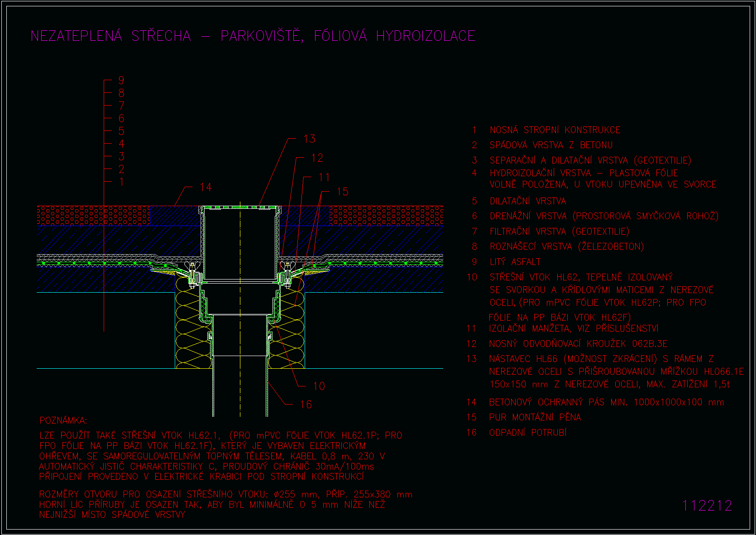Viewport: 756px width, 535px height.
Task: Select callout number 10 below the insulation
Action: (x=319, y=386)
